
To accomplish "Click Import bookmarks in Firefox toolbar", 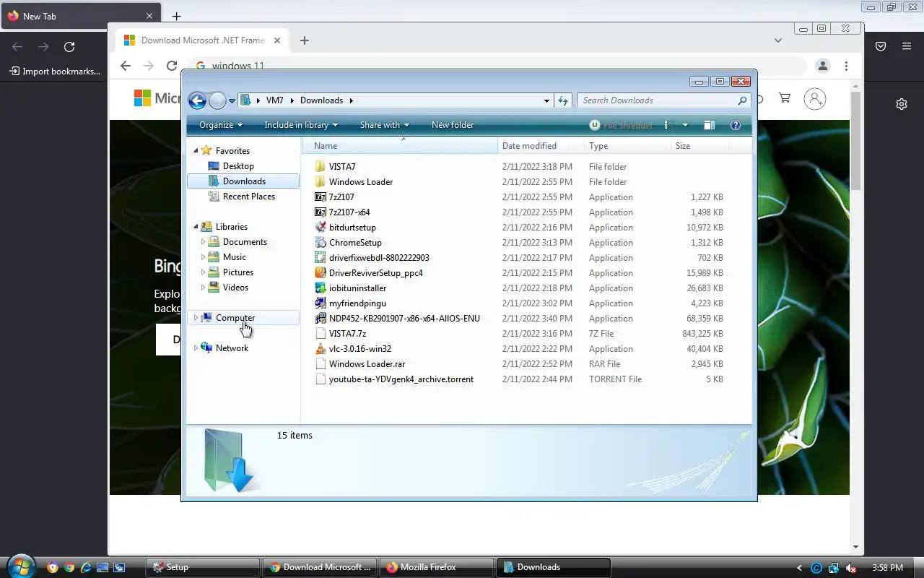I will pyautogui.click(x=55, y=71).
